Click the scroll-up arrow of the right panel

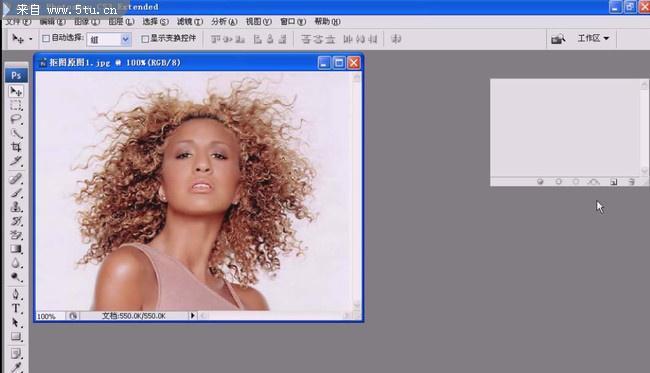coord(644,85)
